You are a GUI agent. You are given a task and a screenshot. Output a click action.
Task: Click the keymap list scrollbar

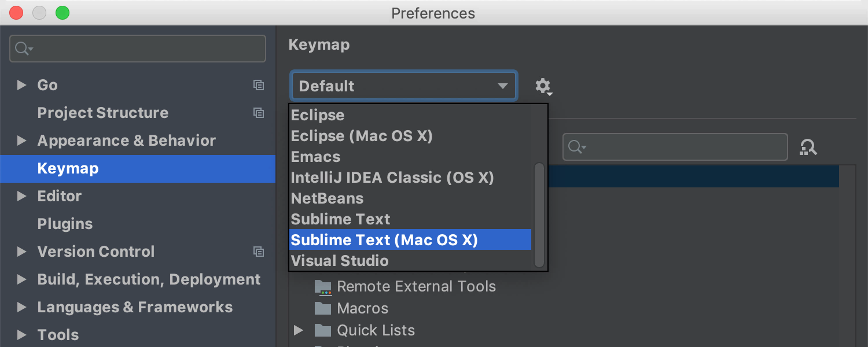tap(539, 214)
